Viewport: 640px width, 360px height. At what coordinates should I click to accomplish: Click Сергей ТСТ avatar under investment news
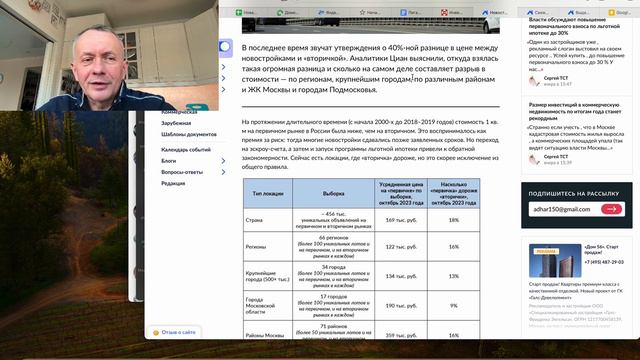click(534, 159)
